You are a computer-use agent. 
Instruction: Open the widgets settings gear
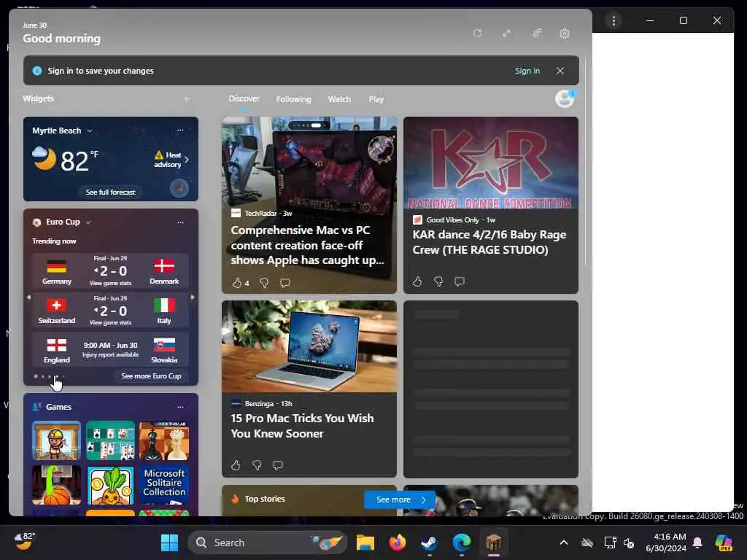coord(565,34)
